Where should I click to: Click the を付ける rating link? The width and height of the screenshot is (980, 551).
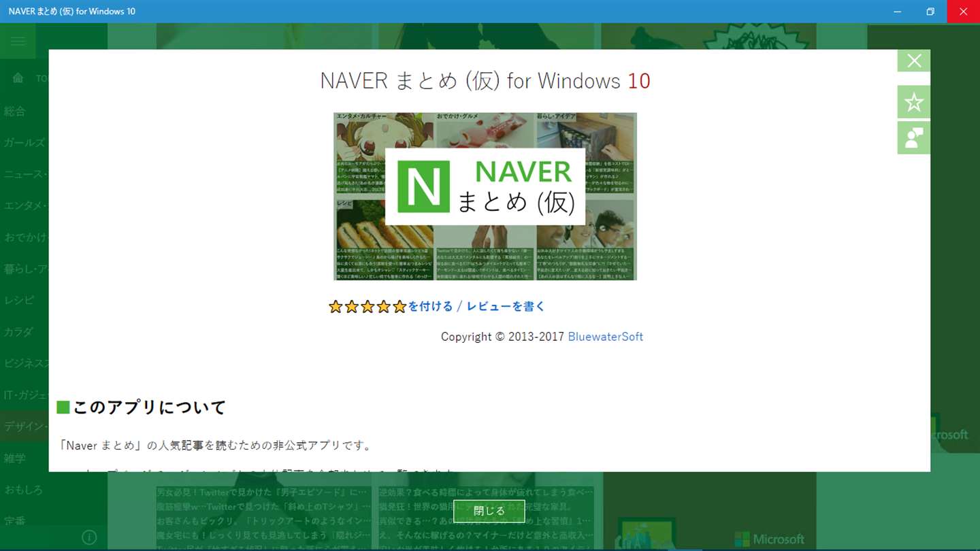(x=430, y=306)
